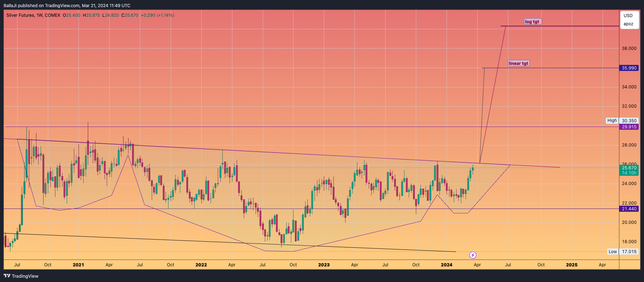Click the 32.000 price axis tick

click(x=629, y=106)
